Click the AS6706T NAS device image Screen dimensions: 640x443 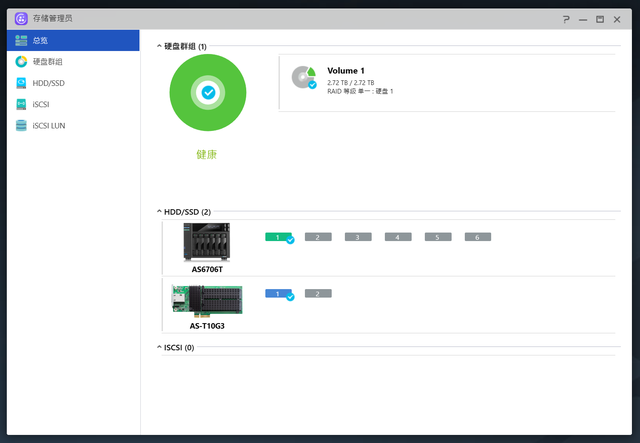tap(207, 242)
